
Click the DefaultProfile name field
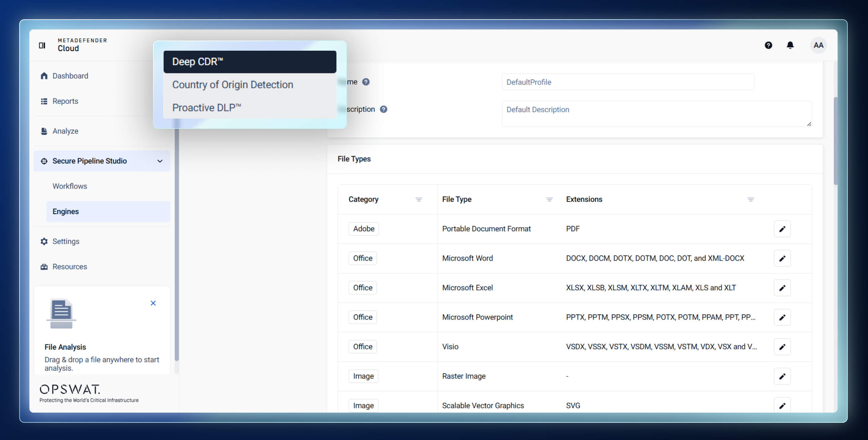tap(628, 82)
